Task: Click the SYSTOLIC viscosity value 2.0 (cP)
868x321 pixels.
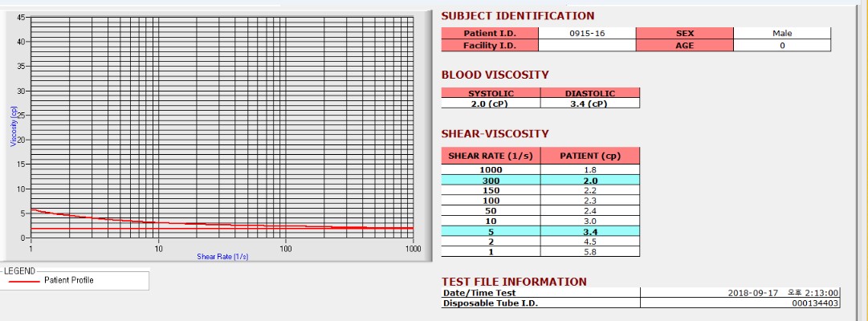Action: click(x=491, y=104)
